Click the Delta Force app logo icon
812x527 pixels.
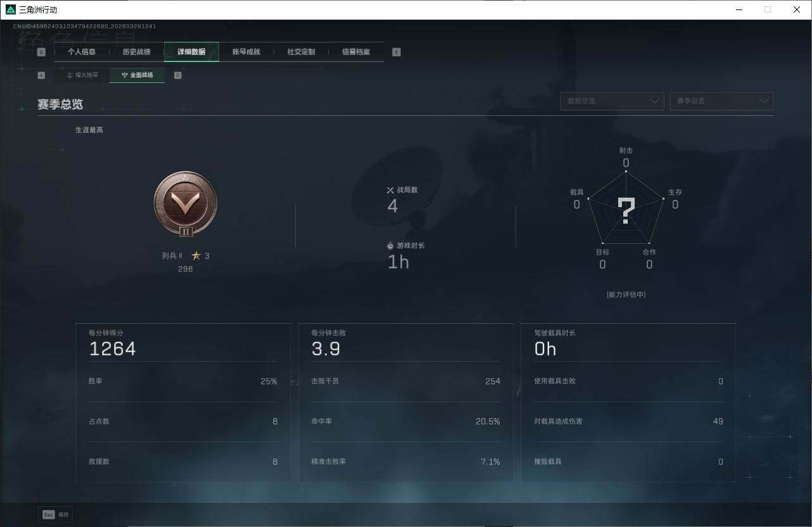tap(10, 10)
